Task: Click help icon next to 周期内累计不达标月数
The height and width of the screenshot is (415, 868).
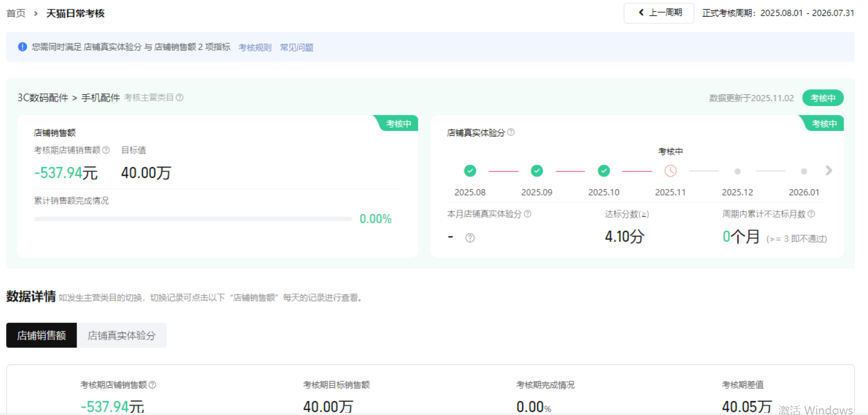Action: 811,214
